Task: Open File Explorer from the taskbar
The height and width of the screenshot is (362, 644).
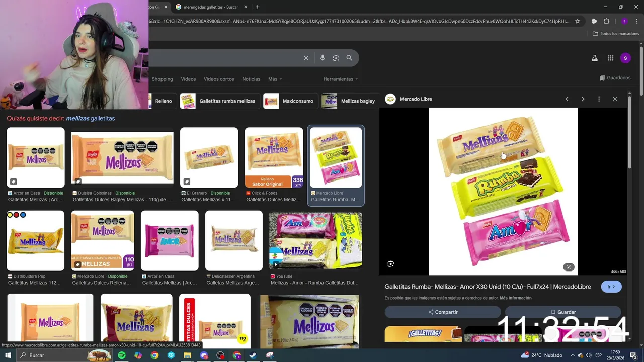Action: [187, 355]
